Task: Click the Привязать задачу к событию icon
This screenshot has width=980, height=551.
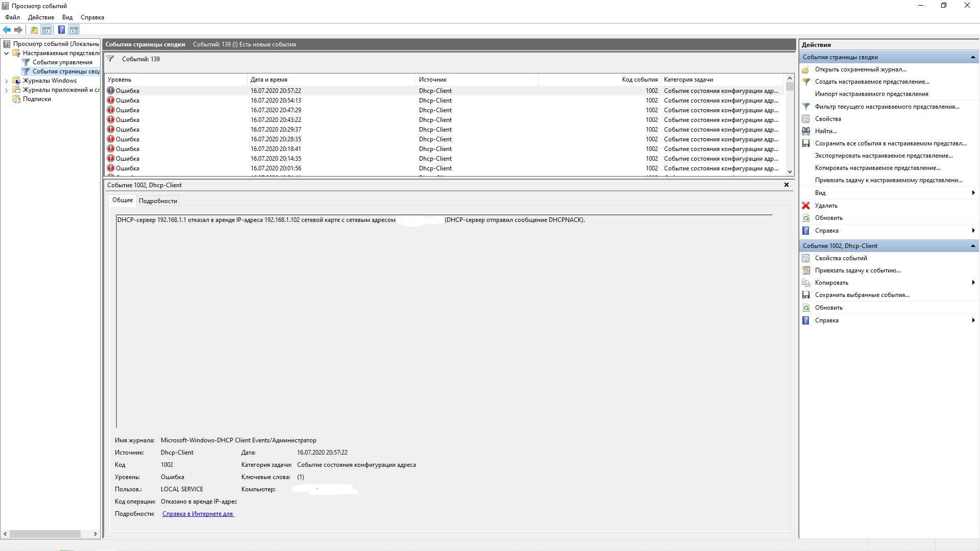Action: point(806,270)
